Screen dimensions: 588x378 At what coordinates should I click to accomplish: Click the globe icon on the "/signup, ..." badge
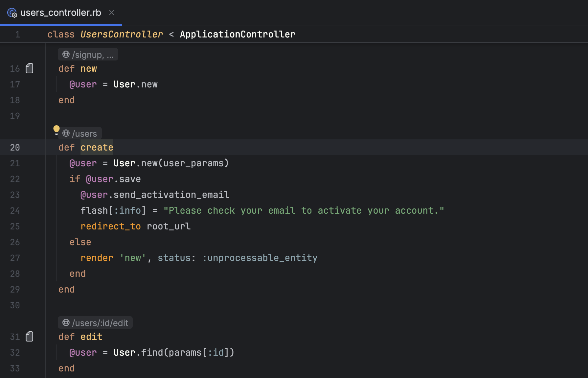click(66, 54)
